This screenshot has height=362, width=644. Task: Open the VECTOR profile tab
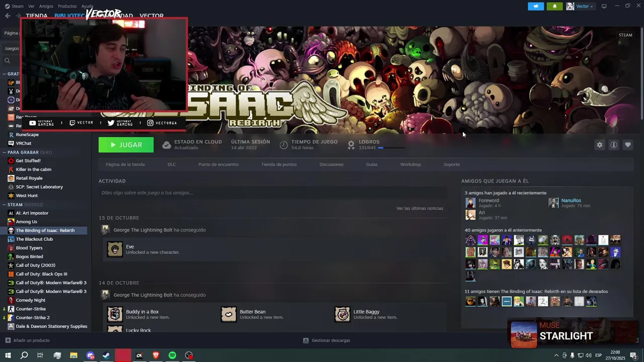click(151, 16)
